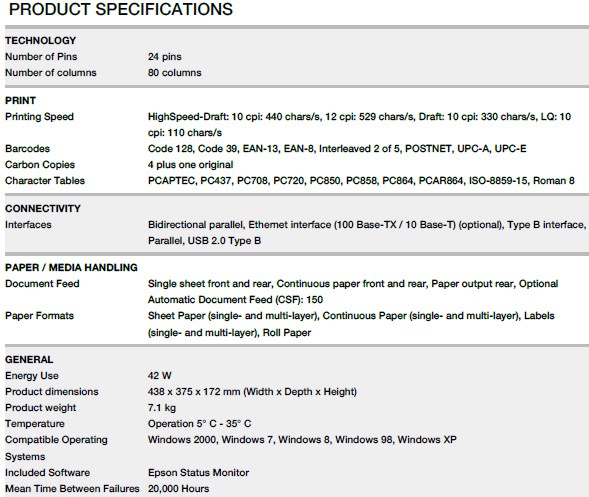Click the Carbon Copies label
Image resolution: width=589 pixels, height=497 pixels.
tap(40, 165)
